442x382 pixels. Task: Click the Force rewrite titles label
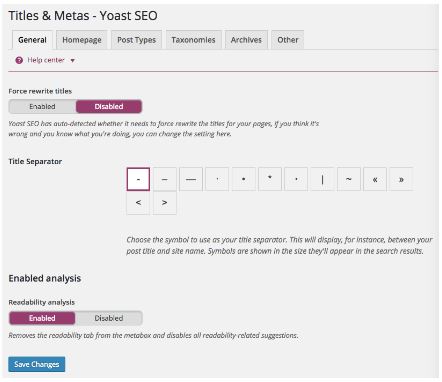pos(40,91)
